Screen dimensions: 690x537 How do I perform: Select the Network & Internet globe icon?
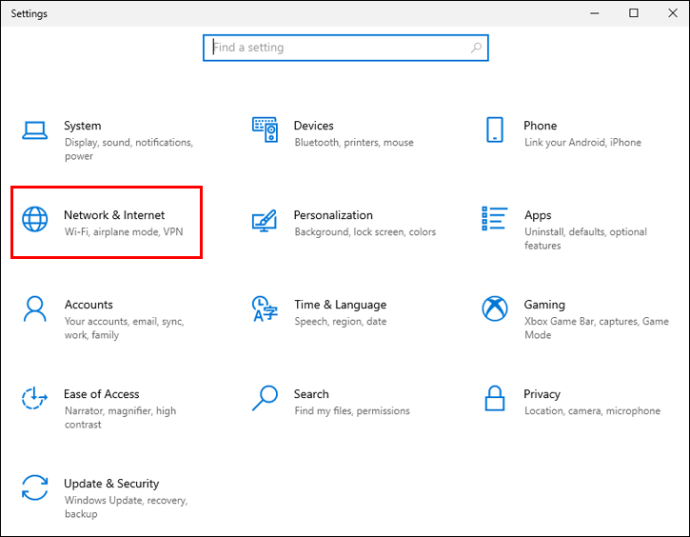pyautogui.click(x=35, y=219)
